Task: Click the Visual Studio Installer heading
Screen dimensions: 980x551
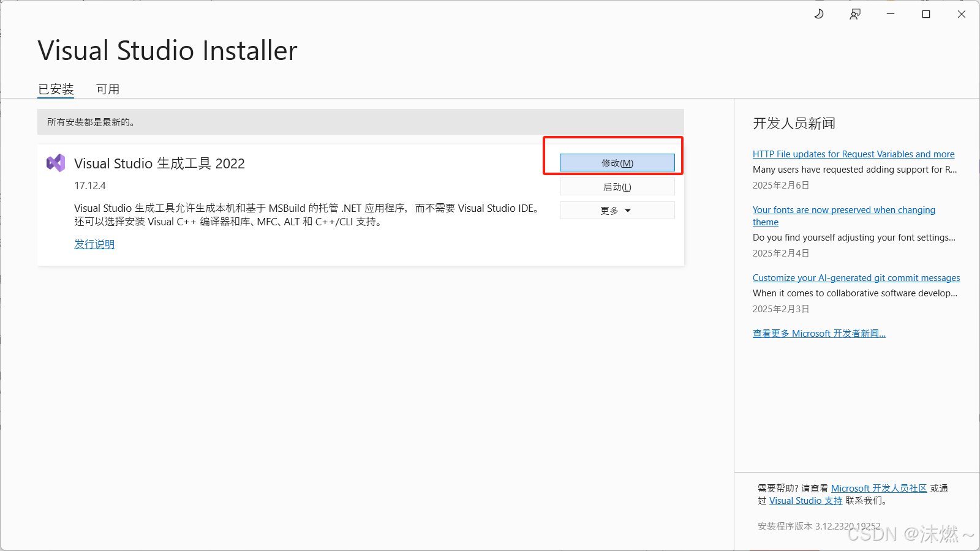Action: coord(167,51)
